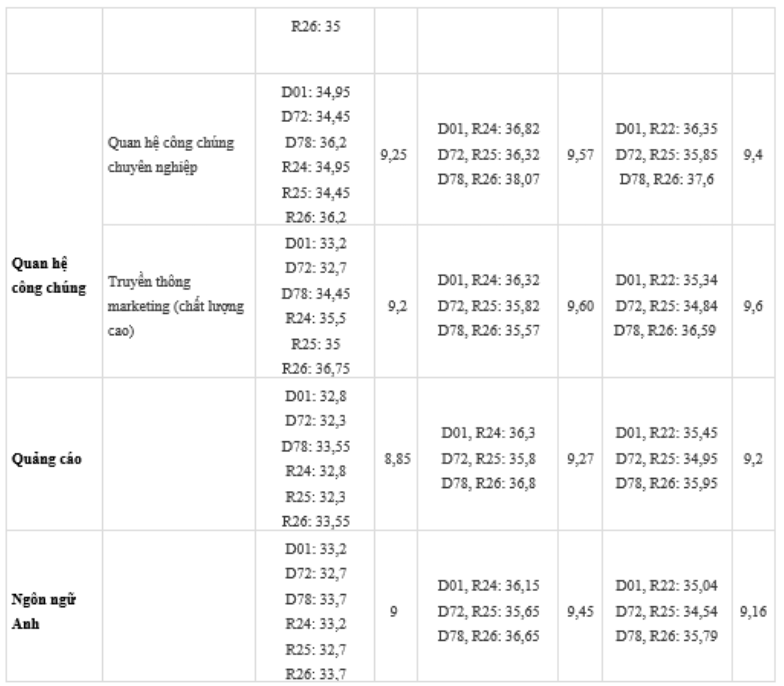The height and width of the screenshot is (686, 784).
Task: Select the cell showing 9,25
Action: click(393, 155)
